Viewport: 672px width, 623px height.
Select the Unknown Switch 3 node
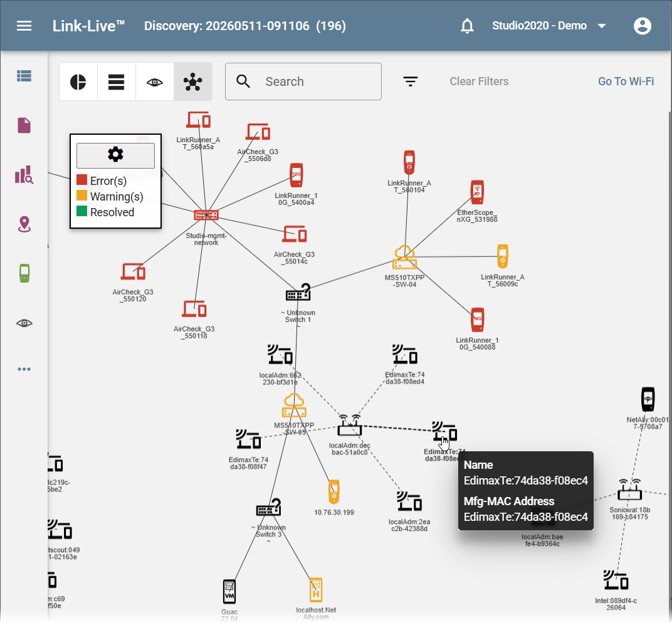click(269, 508)
